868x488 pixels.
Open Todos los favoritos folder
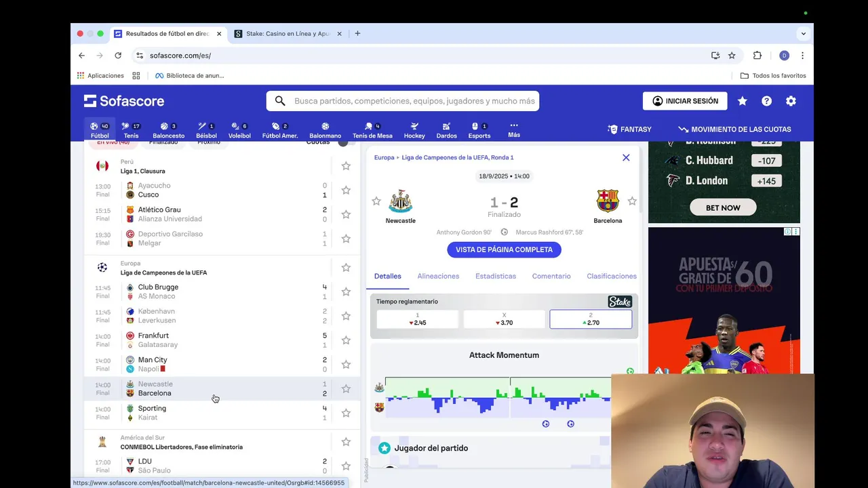(773, 75)
